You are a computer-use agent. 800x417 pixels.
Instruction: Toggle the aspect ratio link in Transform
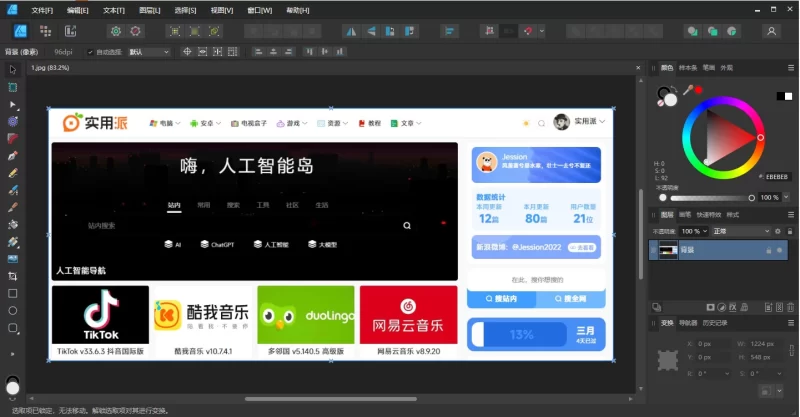tap(791, 350)
